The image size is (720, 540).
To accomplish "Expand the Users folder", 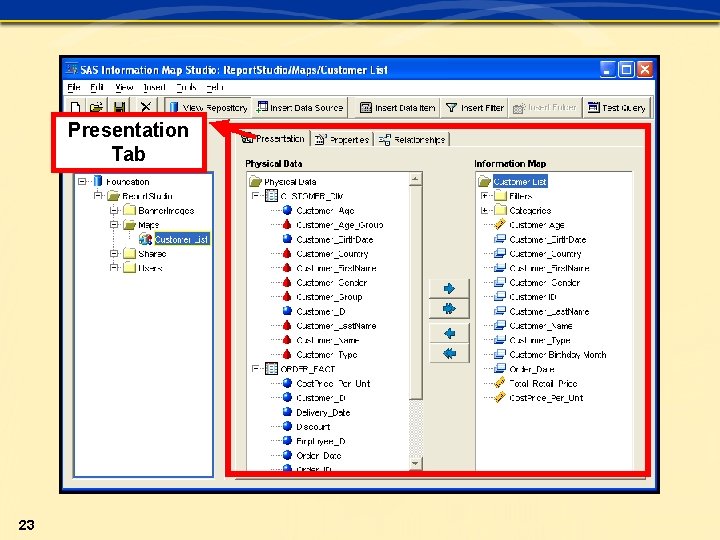I will pos(114,268).
